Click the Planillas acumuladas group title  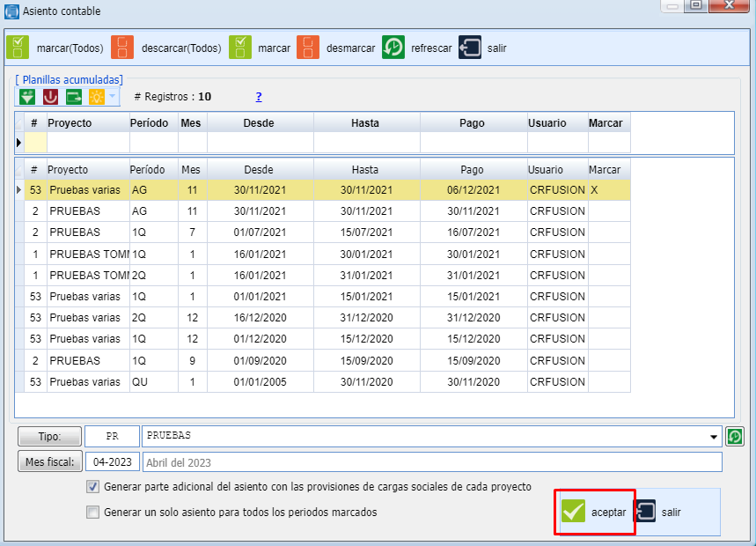coord(69,79)
